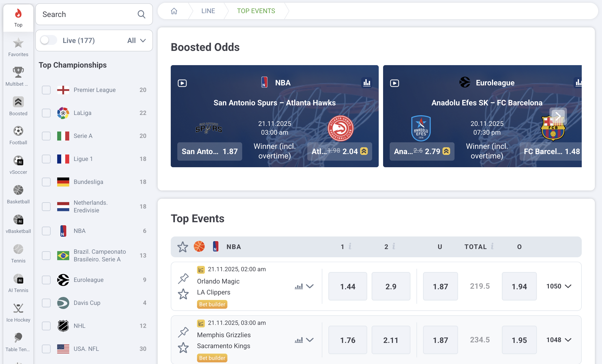Select Orlando Magic win odds 1.44

(x=348, y=286)
